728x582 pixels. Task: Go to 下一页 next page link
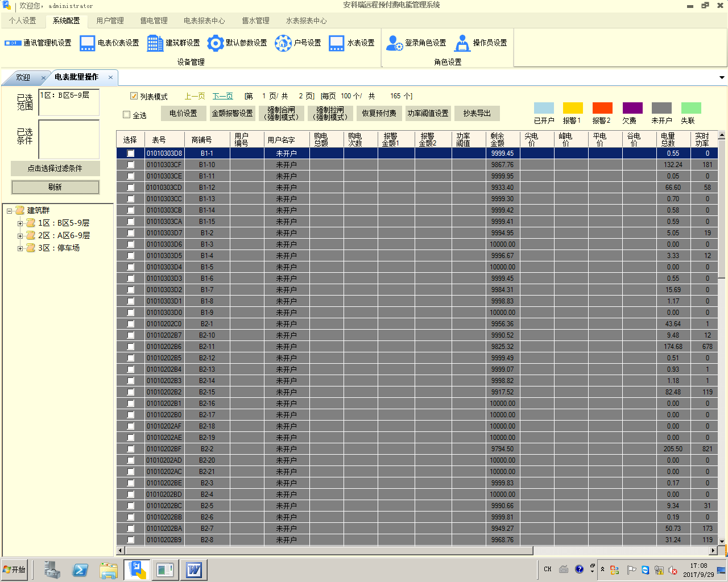pos(222,96)
